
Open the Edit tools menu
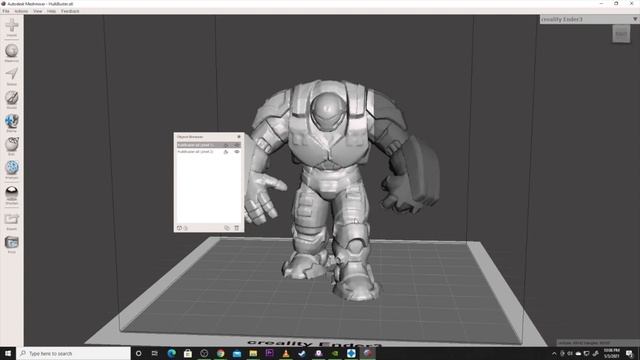(11, 146)
